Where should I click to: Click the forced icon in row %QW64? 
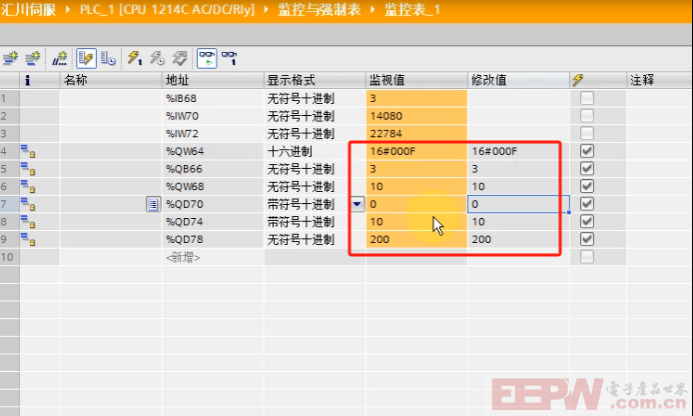click(28, 151)
